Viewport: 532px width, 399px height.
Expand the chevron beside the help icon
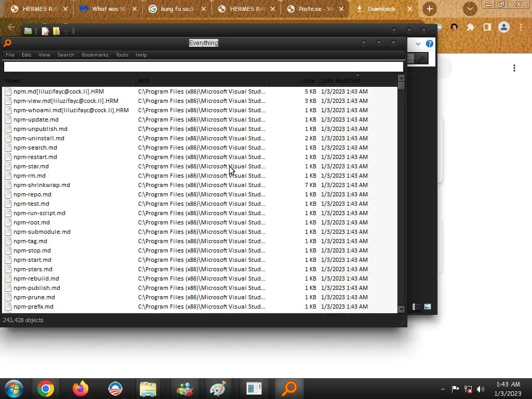click(418, 44)
